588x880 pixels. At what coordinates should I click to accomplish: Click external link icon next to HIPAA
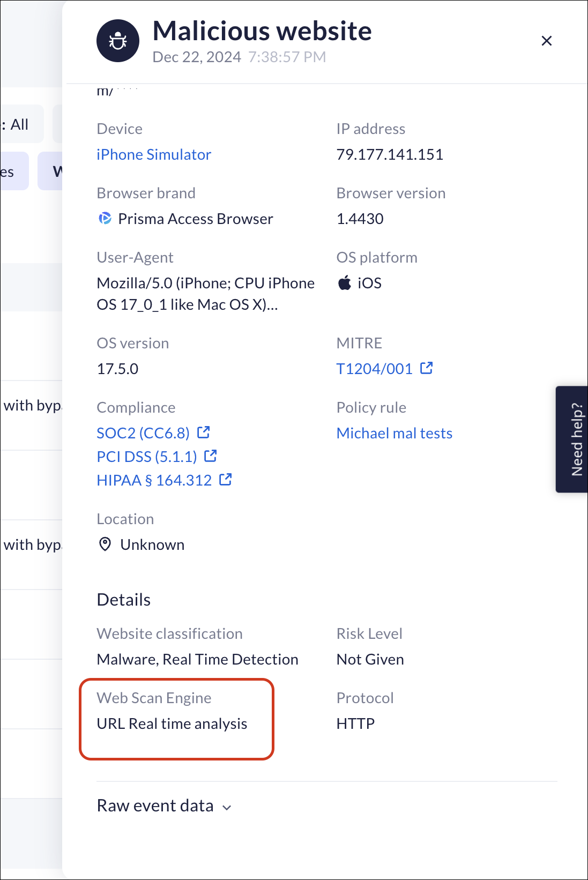click(x=226, y=479)
